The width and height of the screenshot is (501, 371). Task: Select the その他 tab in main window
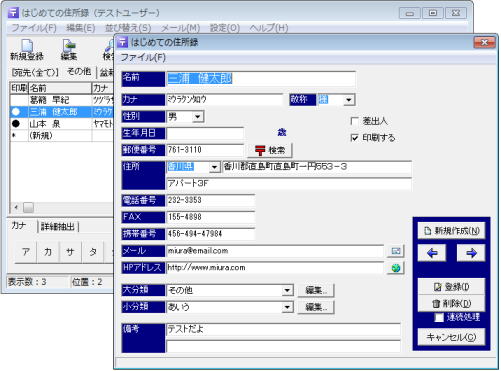79,71
